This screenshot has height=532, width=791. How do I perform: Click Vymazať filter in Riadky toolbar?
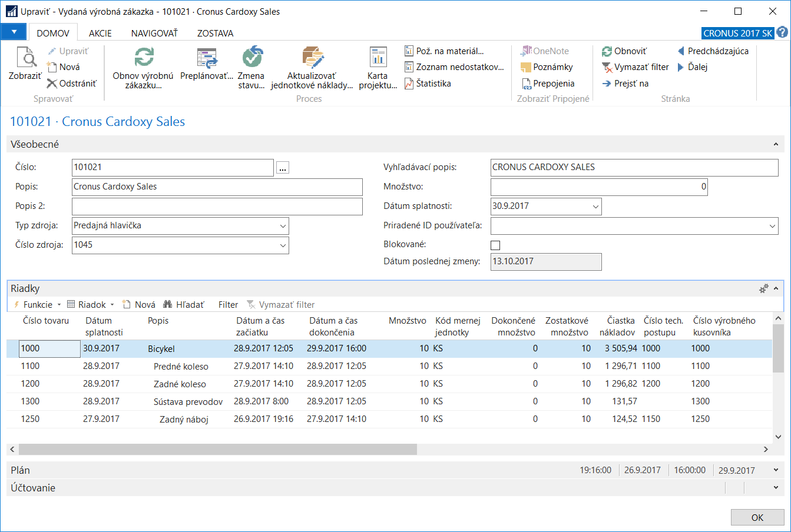click(280, 304)
